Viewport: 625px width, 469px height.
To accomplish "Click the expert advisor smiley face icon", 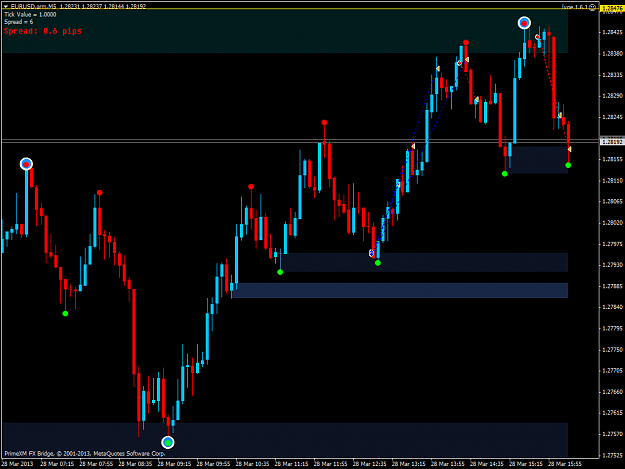I will pyautogui.click(x=593, y=7).
